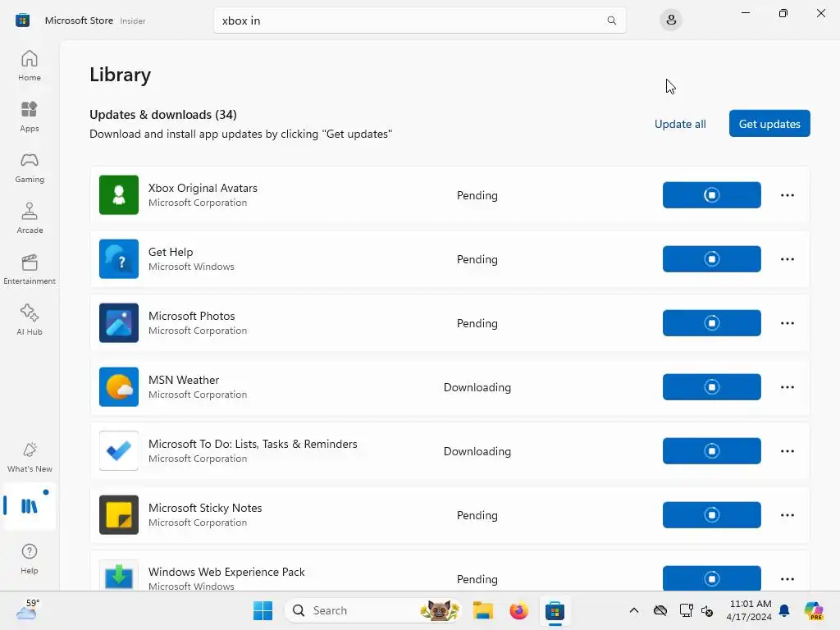Open the notifications bell in the taskbar
The height and width of the screenshot is (630, 840).
coord(784,610)
